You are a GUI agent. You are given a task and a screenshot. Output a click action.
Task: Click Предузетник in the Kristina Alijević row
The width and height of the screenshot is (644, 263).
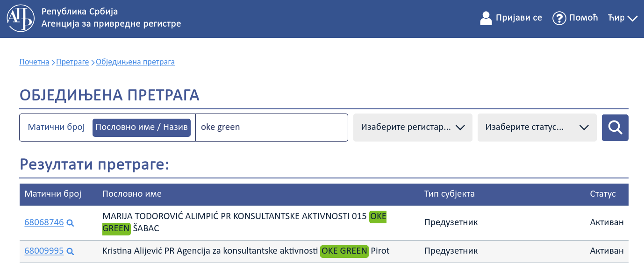pos(451,251)
